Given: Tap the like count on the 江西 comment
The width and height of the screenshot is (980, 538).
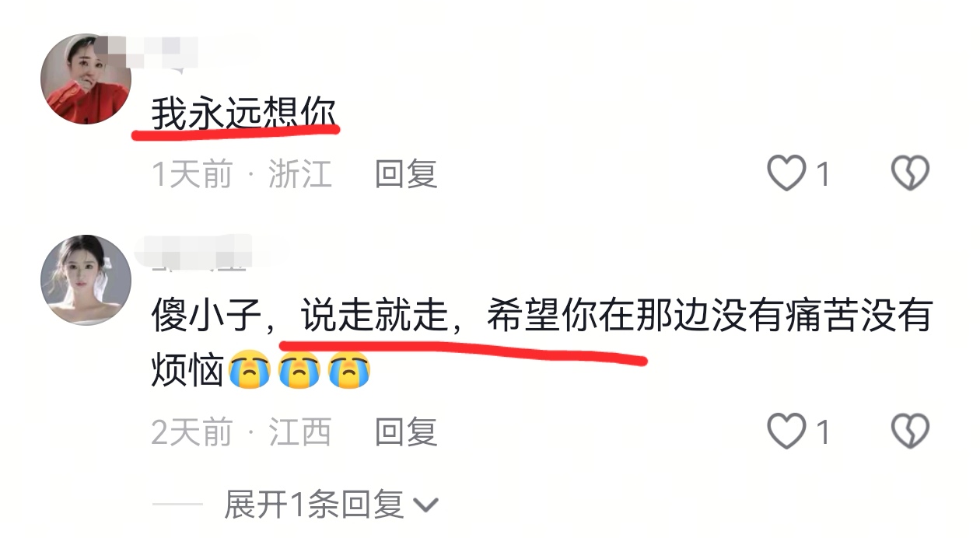Looking at the screenshot, I should click(x=822, y=432).
